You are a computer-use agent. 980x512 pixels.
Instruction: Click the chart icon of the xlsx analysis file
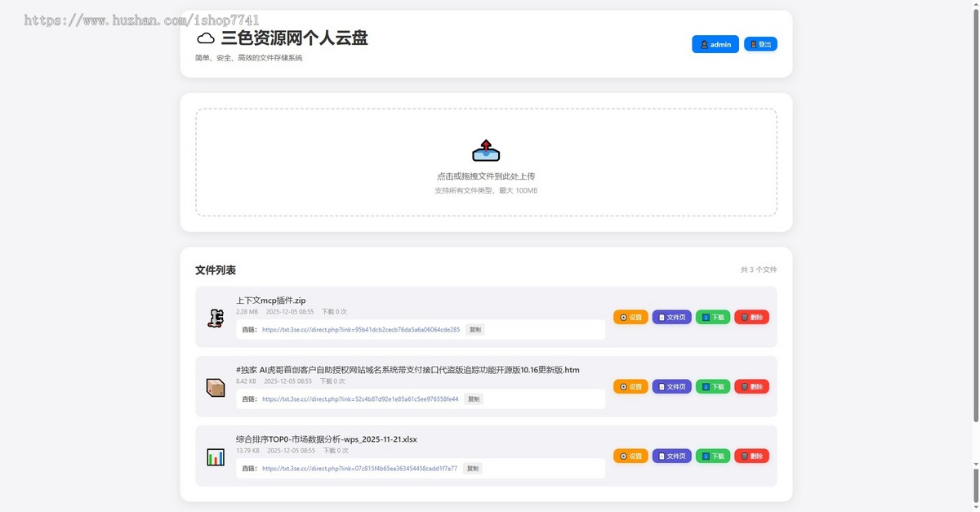pyautogui.click(x=215, y=456)
